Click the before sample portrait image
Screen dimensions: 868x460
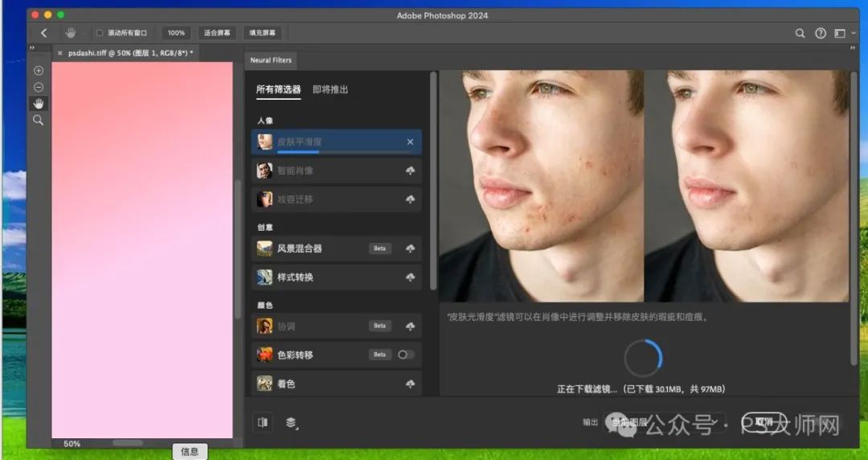[542, 187]
